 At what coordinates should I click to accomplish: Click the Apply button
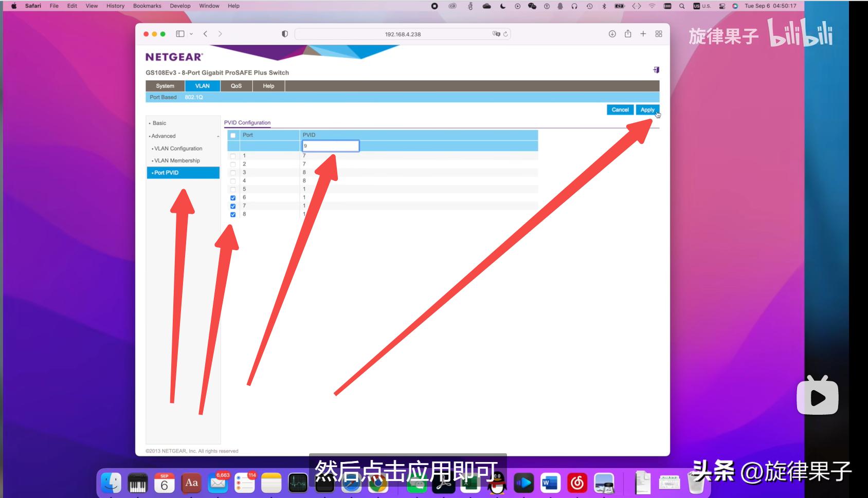[647, 109]
